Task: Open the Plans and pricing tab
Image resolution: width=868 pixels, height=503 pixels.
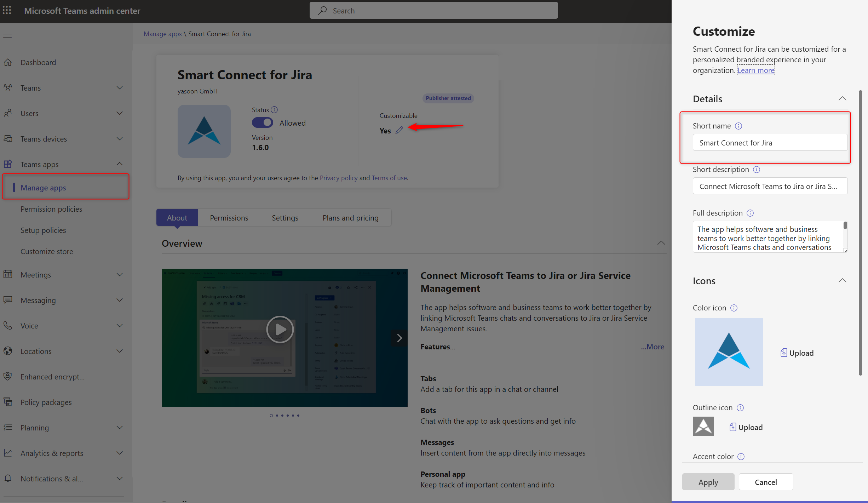Action: click(x=350, y=218)
